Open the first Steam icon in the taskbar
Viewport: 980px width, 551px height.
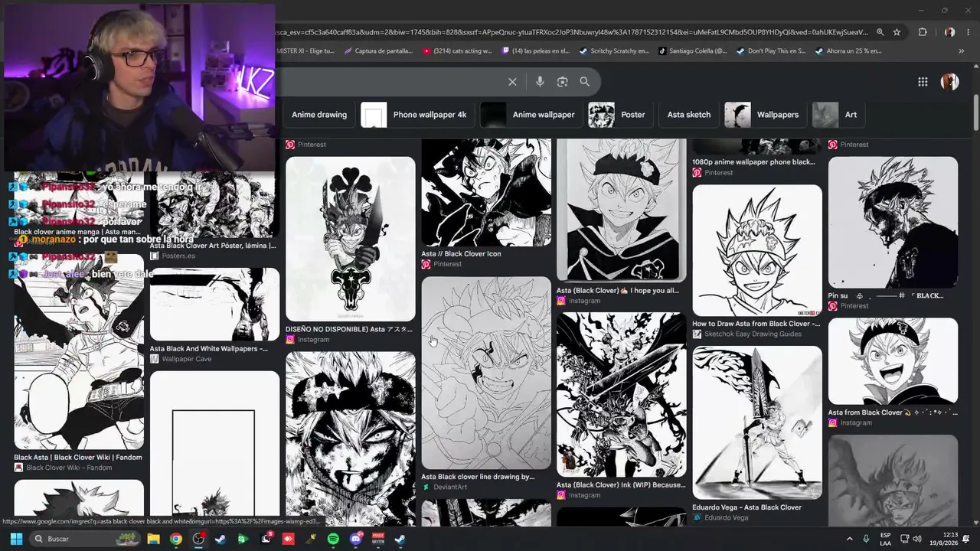220,539
